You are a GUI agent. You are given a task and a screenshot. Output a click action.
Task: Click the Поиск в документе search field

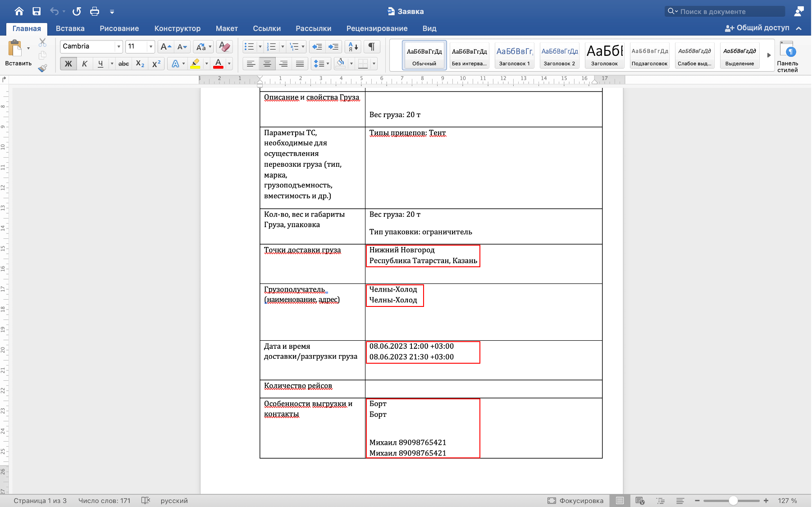click(x=725, y=11)
